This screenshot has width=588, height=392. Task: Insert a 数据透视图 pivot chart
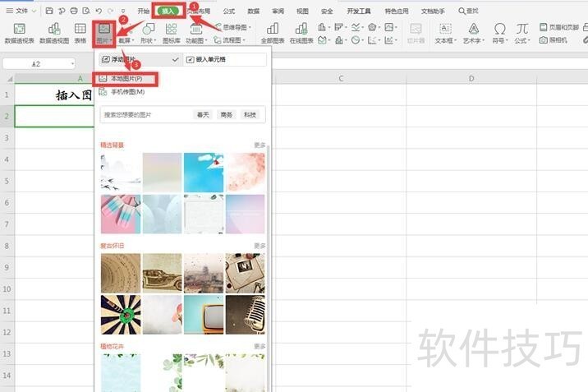click(x=54, y=33)
